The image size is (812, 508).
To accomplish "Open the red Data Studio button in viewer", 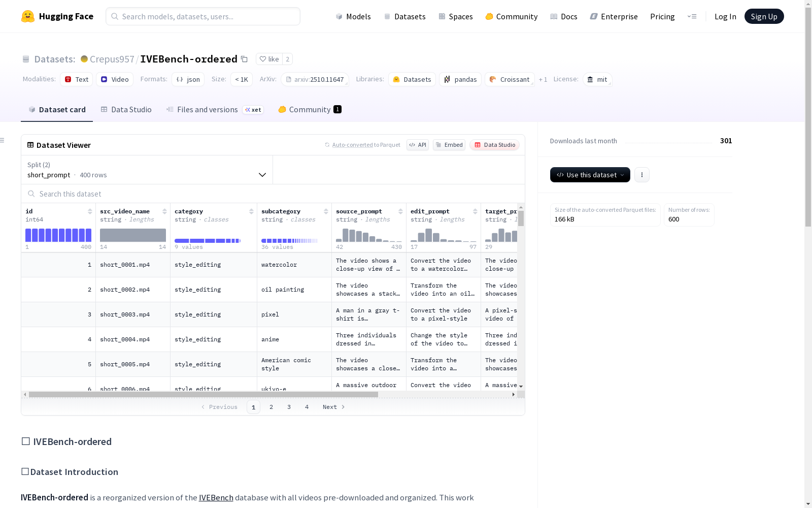I will coord(494,145).
